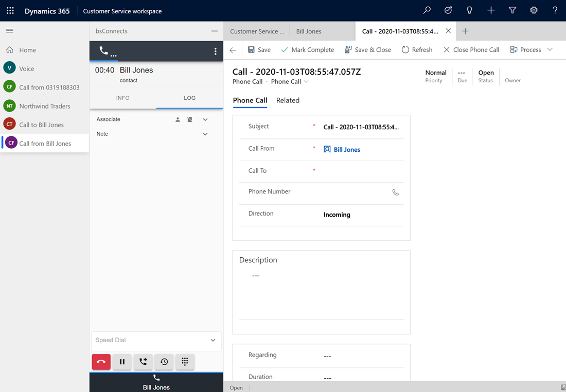Expand the Associate section chevron
Viewport: 566px width, 392px height.
[x=205, y=119]
